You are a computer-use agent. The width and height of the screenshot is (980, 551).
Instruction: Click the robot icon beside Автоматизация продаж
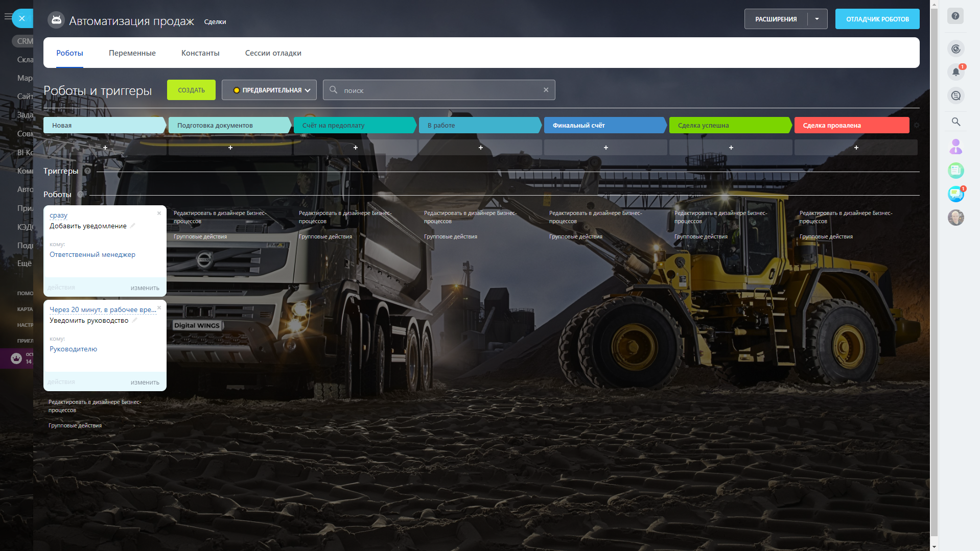click(x=56, y=20)
